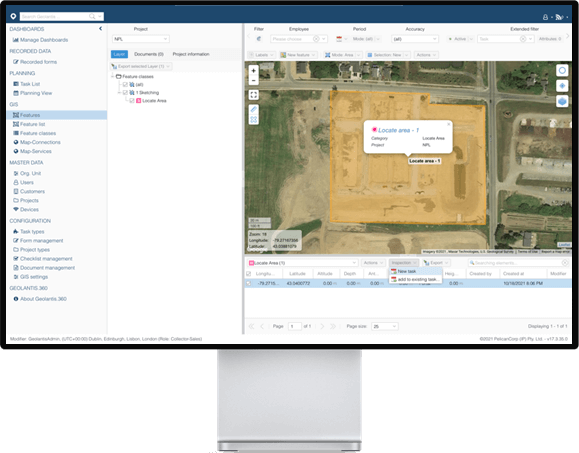Viewport: 579px width, 453px height.
Task: Go to last page of results
Action: point(333,326)
